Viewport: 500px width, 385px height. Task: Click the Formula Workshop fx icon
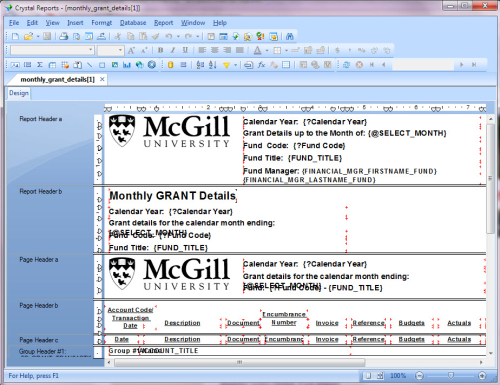(x=261, y=65)
